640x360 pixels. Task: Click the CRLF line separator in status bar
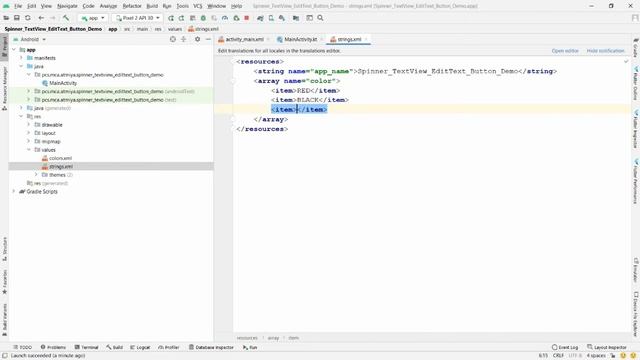tap(558, 356)
